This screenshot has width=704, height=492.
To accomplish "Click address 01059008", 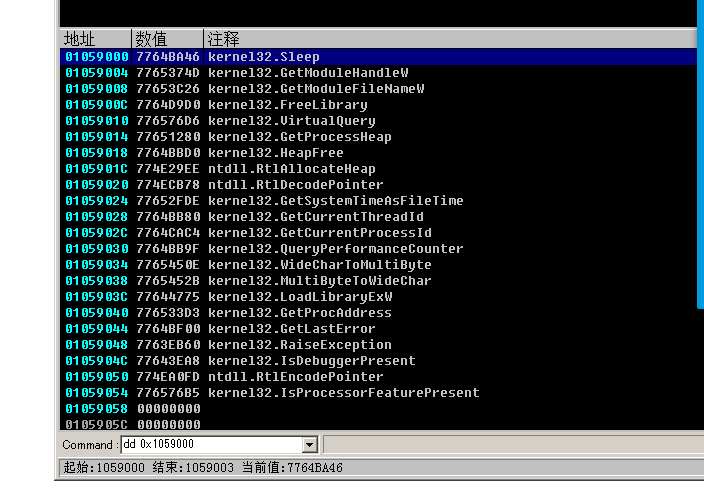I will pos(97,89).
